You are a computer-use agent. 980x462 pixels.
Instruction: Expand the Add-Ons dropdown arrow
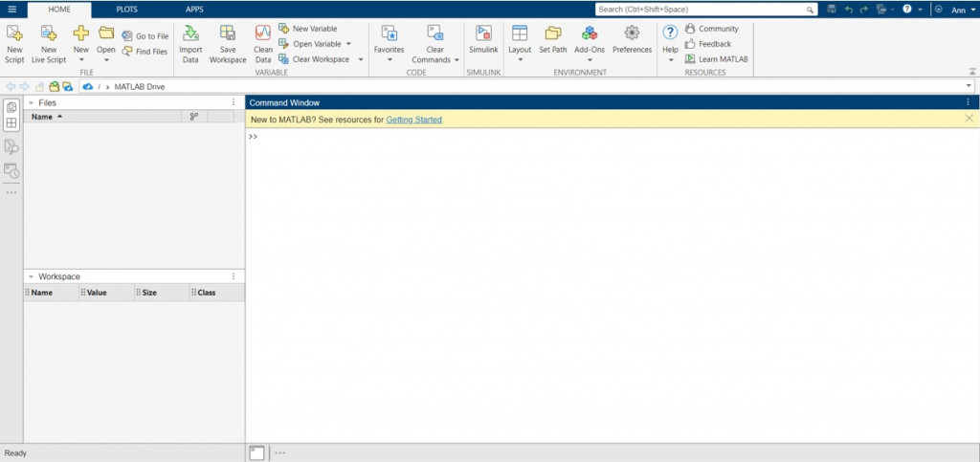tap(590, 60)
